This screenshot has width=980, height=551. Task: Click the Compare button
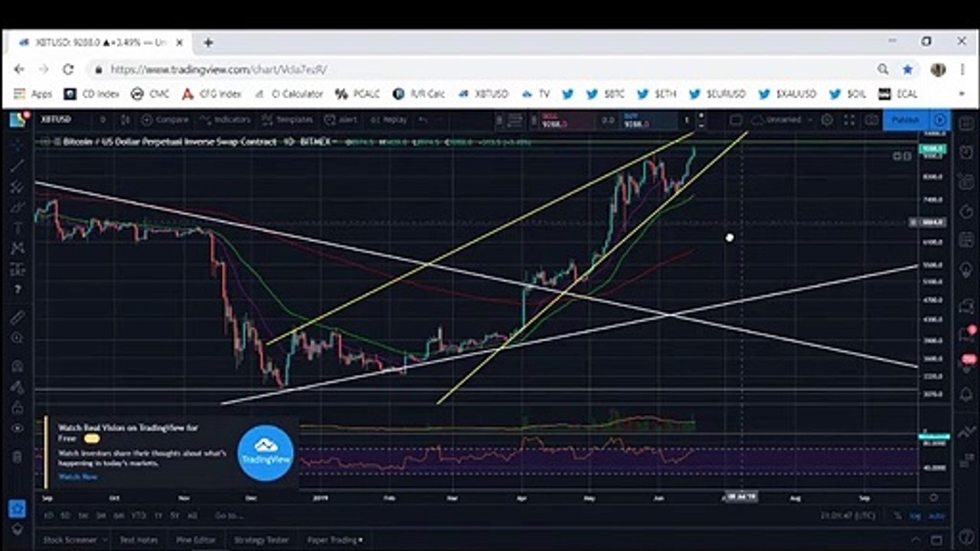pos(165,120)
